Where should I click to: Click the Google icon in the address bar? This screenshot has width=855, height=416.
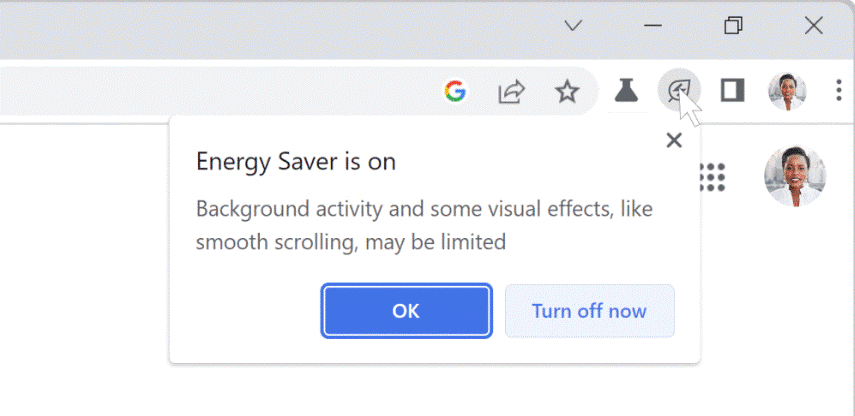coord(455,92)
